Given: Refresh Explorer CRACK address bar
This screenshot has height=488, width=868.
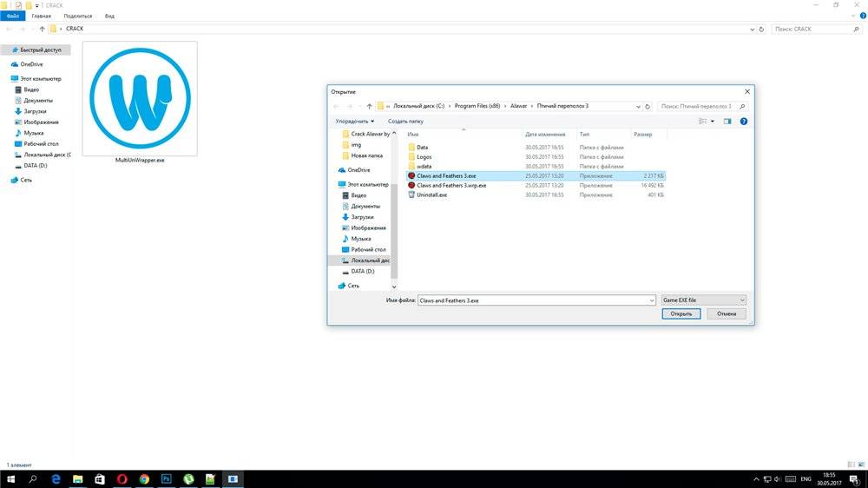Looking at the screenshot, I should point(761,29).
